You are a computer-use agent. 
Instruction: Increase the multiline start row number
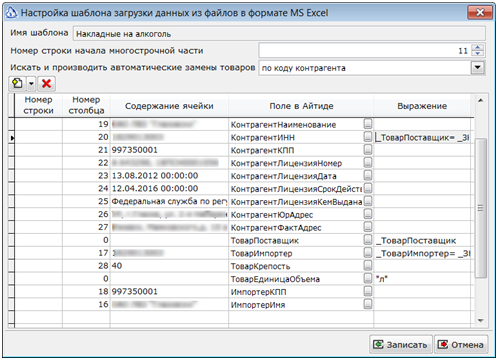(x=478, y=48)
